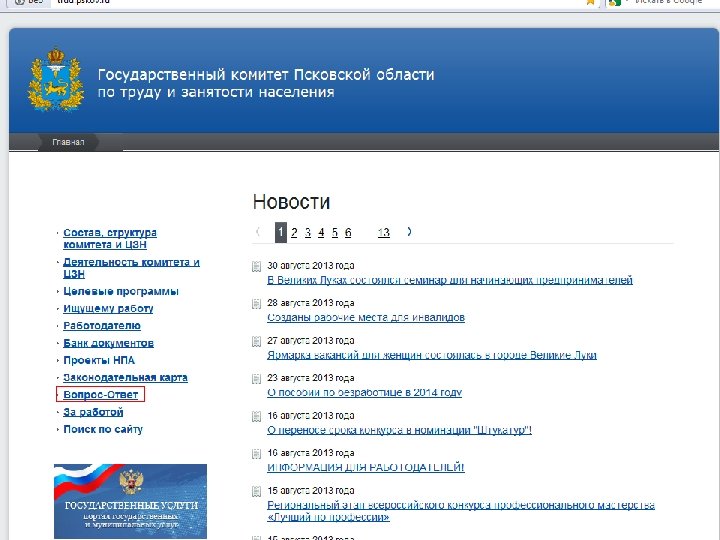The height and width of the screenshot is (540, 720).
Task: Open the news Созданы рабочие места для инвалидов
Action: click(366, 318)
